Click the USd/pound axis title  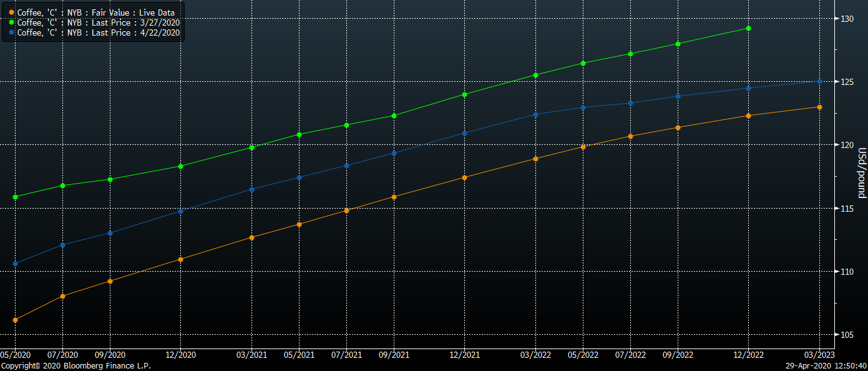click(862, 173)
